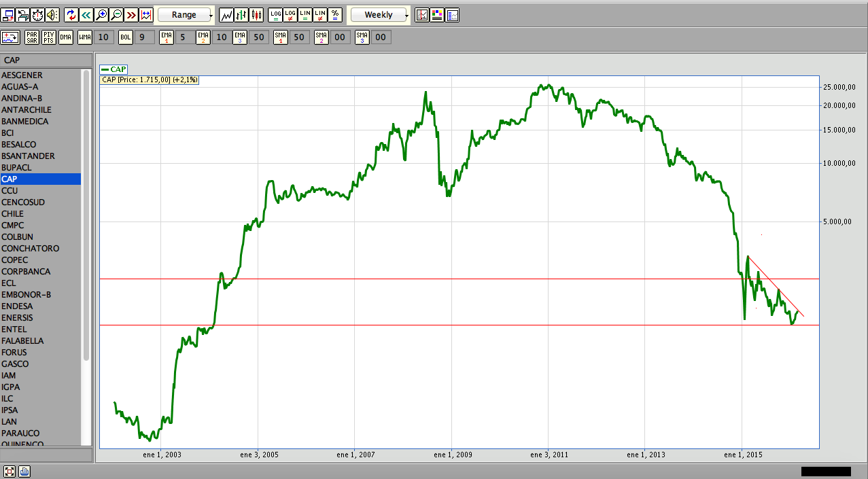Toggle the PAR SAR indicator
868x479 pixels.
pos(32,37)
